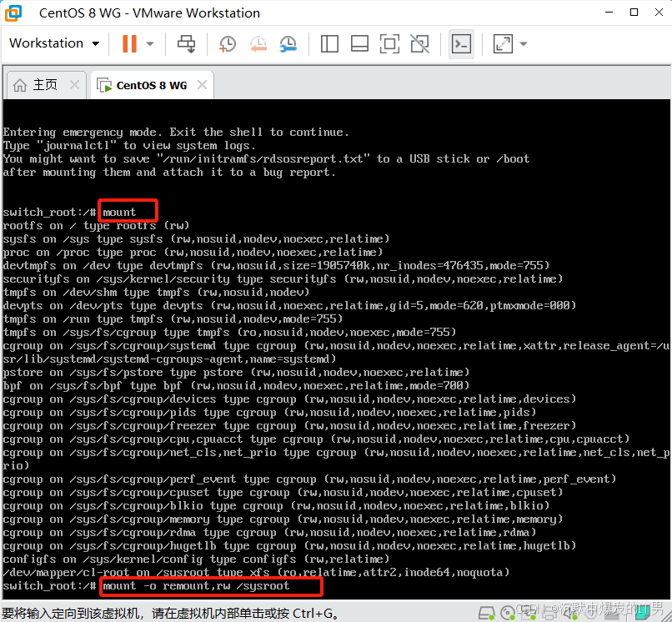This screenshot has height=622, width=672.
Task: Enter full screen mode
Action: [389, 43]
